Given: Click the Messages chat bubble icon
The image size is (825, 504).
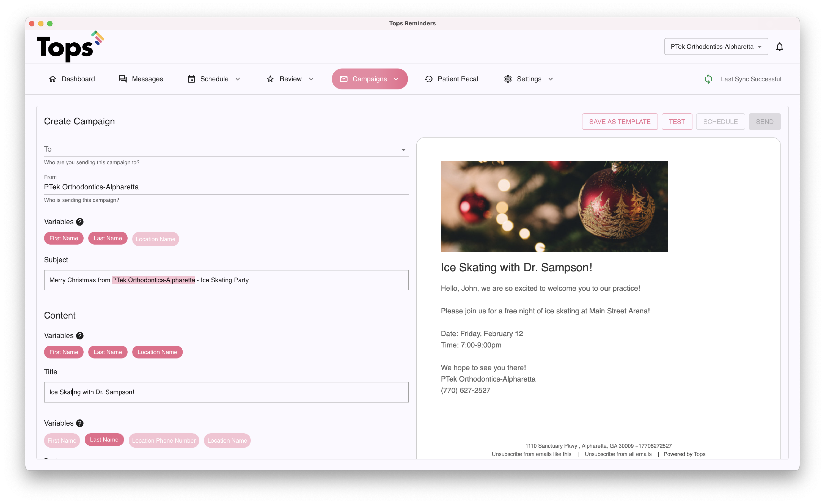Looking at the screenshot, I should (123, 79).
